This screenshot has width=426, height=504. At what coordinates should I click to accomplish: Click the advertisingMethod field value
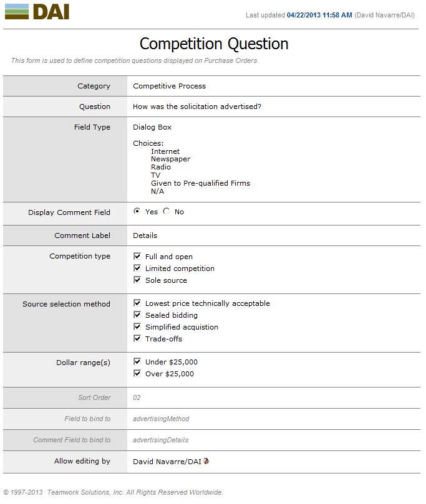click(x=161, y=419)
